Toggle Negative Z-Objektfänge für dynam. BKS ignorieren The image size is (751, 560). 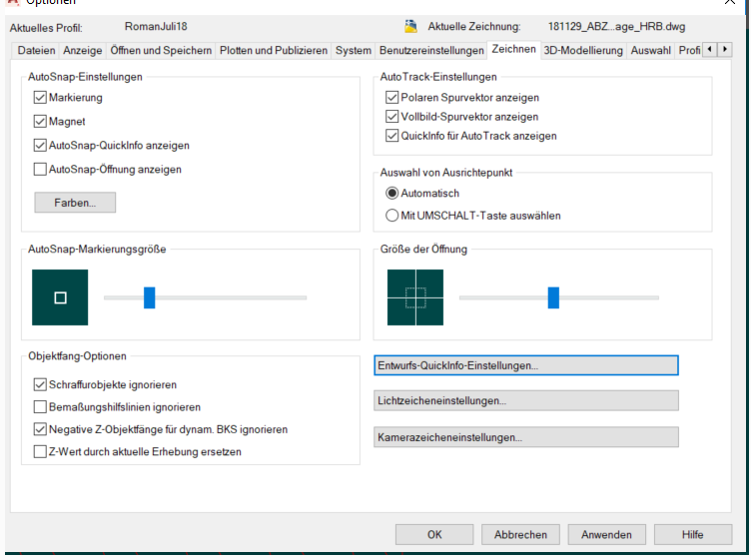click(40, 430)
